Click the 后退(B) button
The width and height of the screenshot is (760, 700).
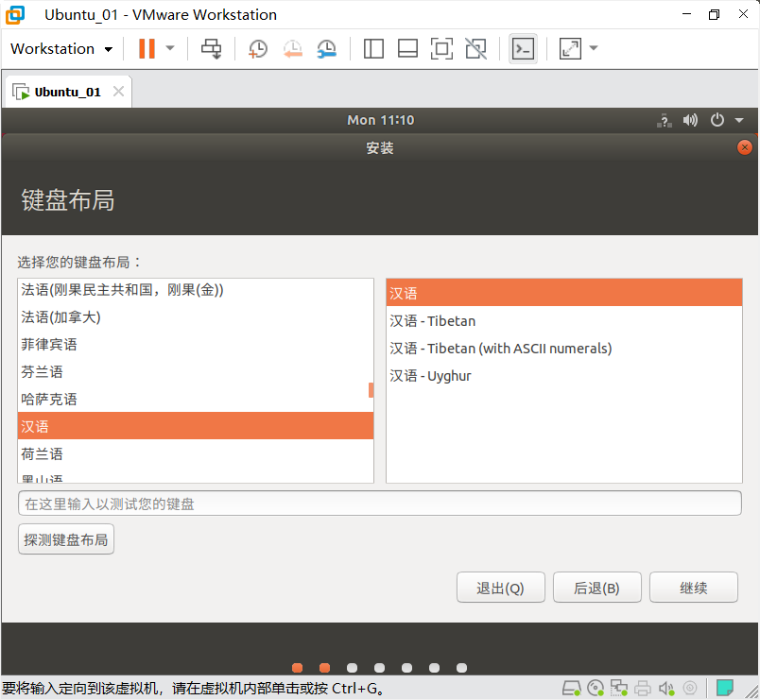[x=596, y=588]
